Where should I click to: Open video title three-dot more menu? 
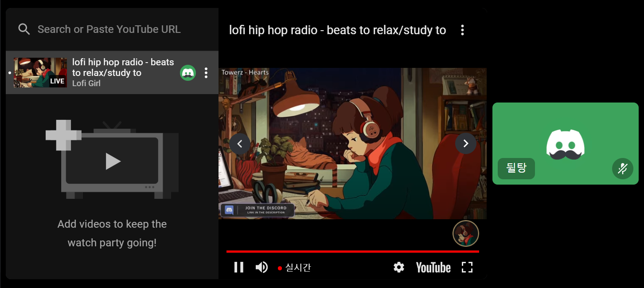coord(462,30)
